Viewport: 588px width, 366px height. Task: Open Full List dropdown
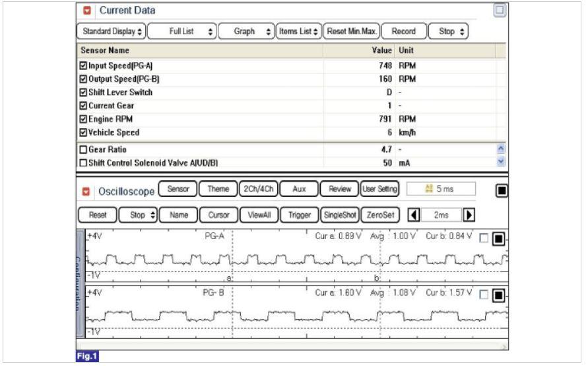click(182, 32)
